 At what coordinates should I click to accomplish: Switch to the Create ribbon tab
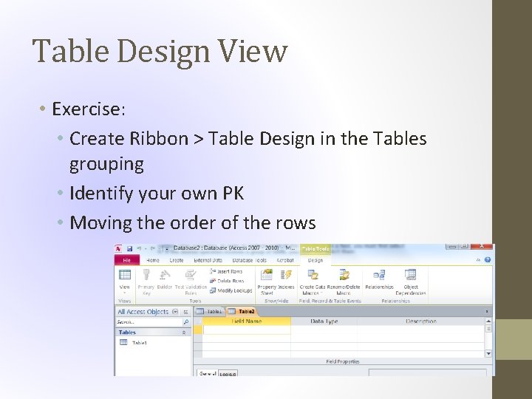click(x=177, y=260)
